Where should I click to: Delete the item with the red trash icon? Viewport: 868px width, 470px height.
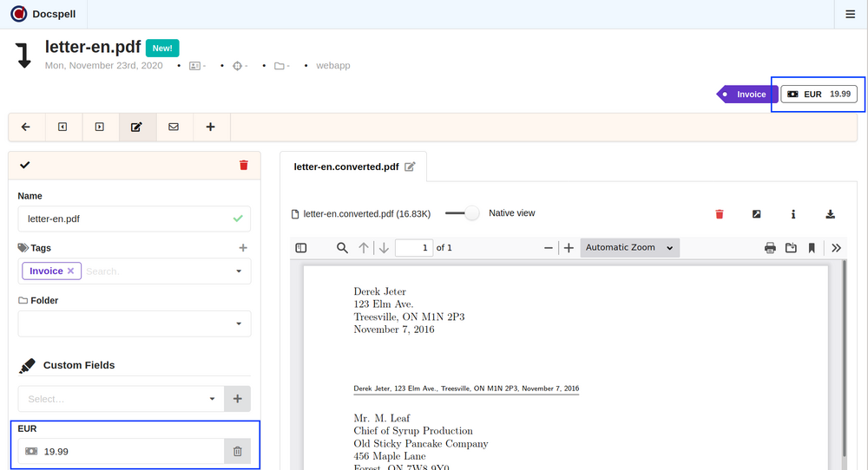(x=244, y=165)
